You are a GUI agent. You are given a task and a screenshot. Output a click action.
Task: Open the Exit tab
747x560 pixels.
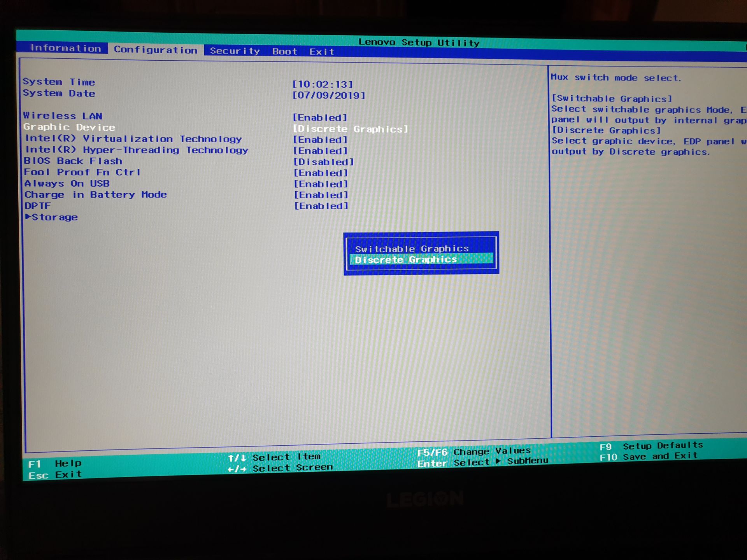[322, 52]
